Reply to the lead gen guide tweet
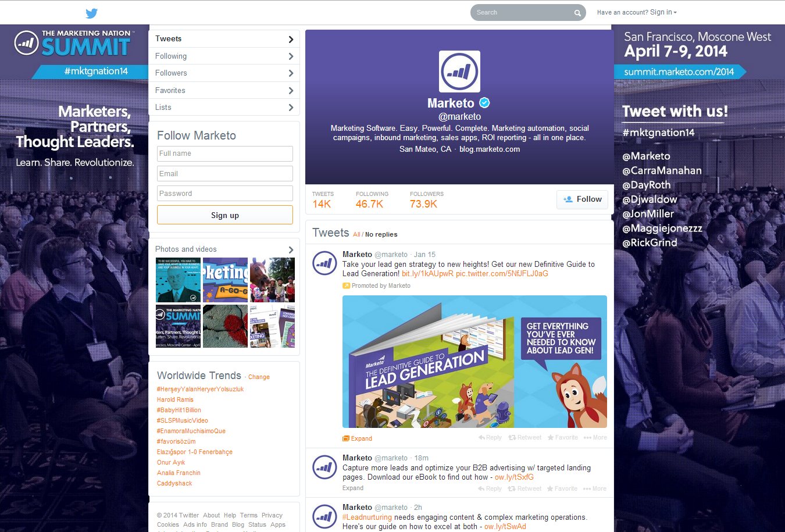 coord(490,438)
